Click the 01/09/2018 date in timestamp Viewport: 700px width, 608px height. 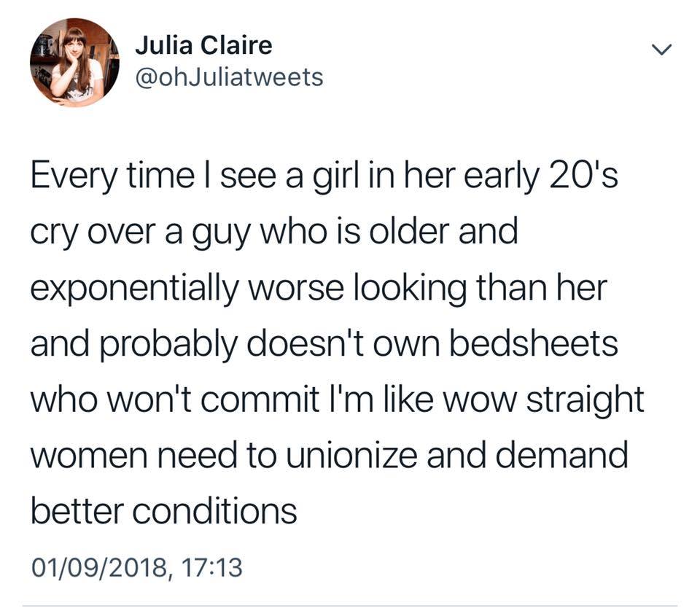[x=98, y=566]
